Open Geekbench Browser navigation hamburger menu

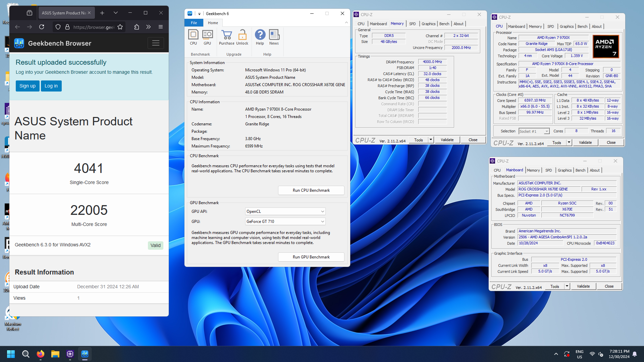pyautogui.click(x=156, y=43)
